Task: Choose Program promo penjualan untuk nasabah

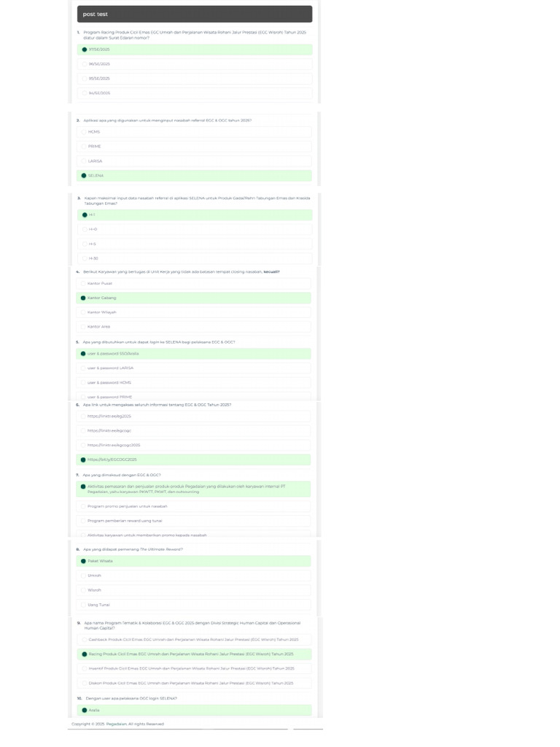Action: (193, 506)
